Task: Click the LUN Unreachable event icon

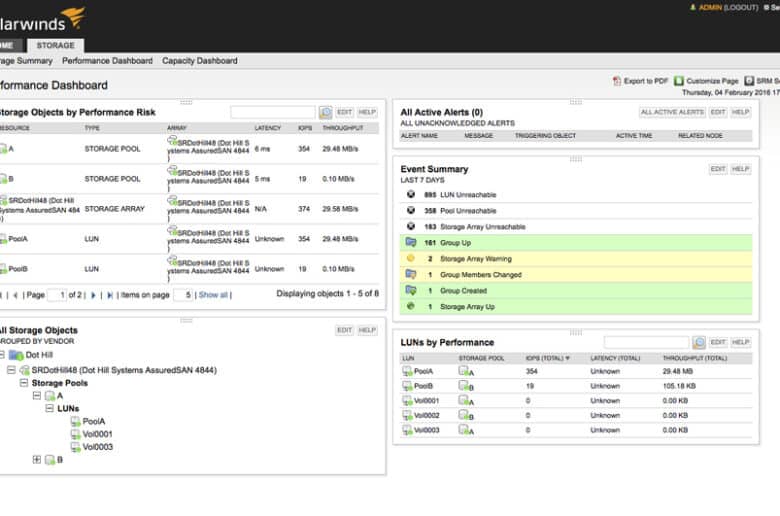Action: tap(411, 195)
